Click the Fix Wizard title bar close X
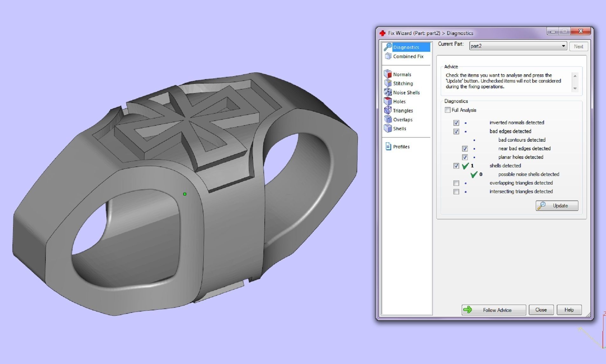 (x=581, y=31)
